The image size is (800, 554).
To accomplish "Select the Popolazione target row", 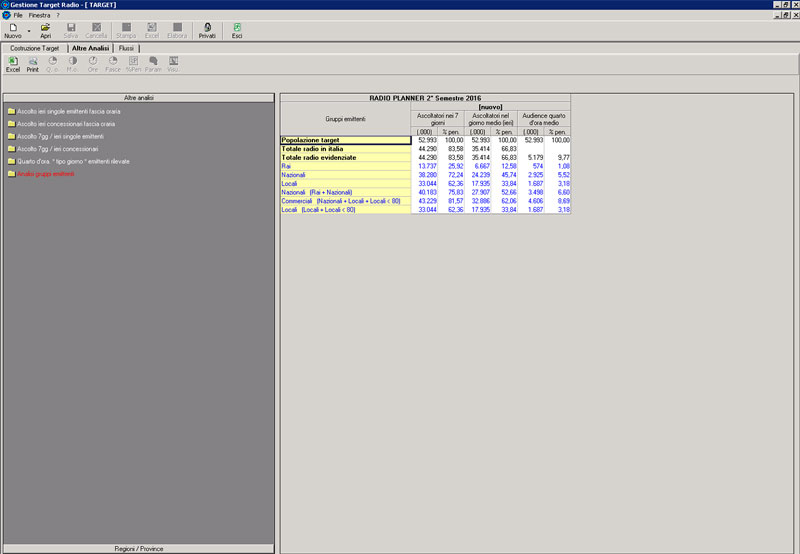I will [x=345, y=141].
